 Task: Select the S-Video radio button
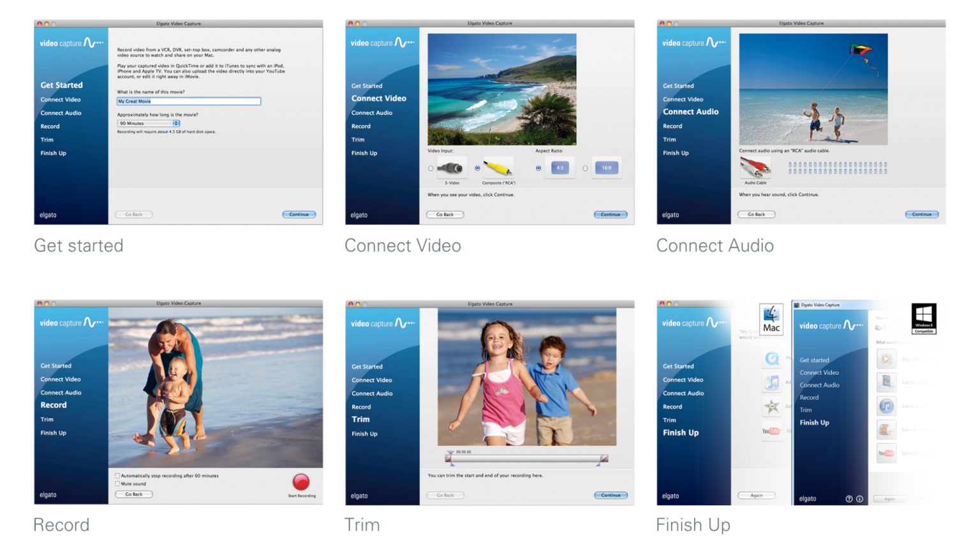(431, 168)
